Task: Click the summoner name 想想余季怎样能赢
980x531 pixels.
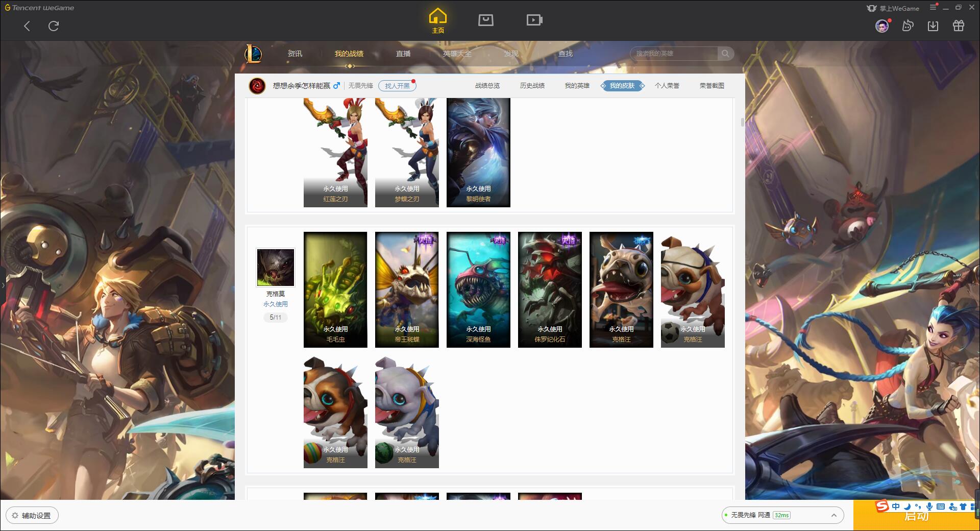Action: 301,86
